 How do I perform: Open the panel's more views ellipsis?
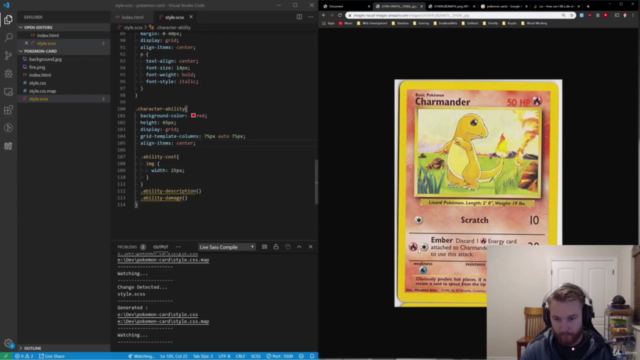tap(178, 247)
